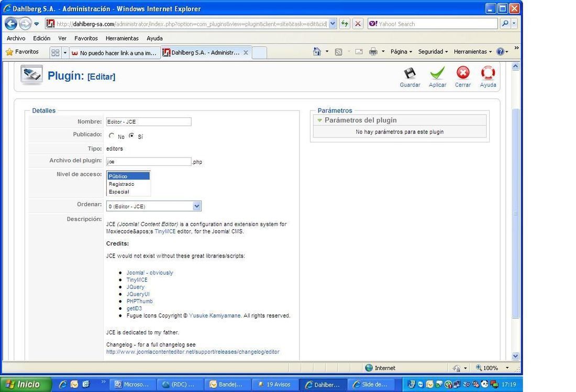Image resolution: width=576 pixels, height=392 pixels.
Task: Open the Ayuda menu in menu bar
Action: coord(154,38)
